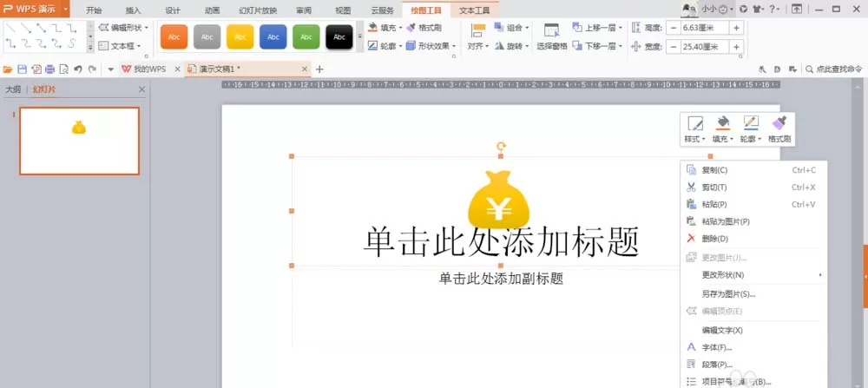This screenshot has height=388, width=868.
Task: Undo the last action
Action: click(x=78, y=69)
